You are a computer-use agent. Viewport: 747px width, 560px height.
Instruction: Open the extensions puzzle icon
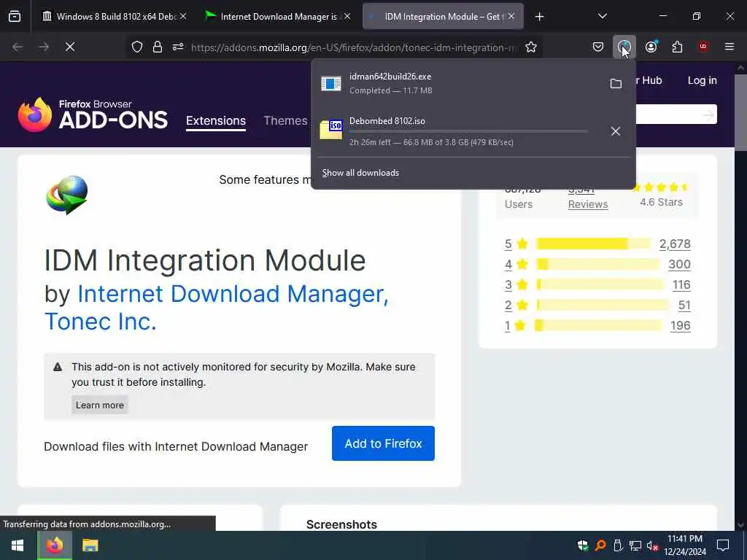click(x=677, y=47)
